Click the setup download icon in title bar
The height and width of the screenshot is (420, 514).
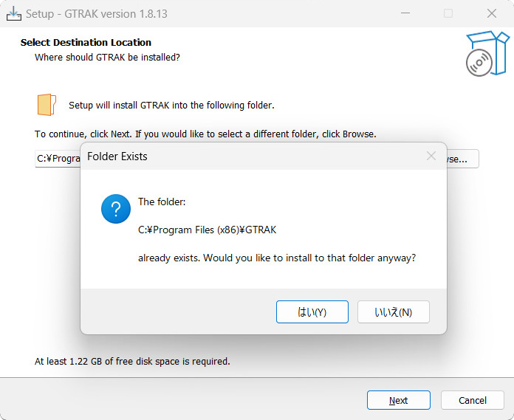coord(14,13)
